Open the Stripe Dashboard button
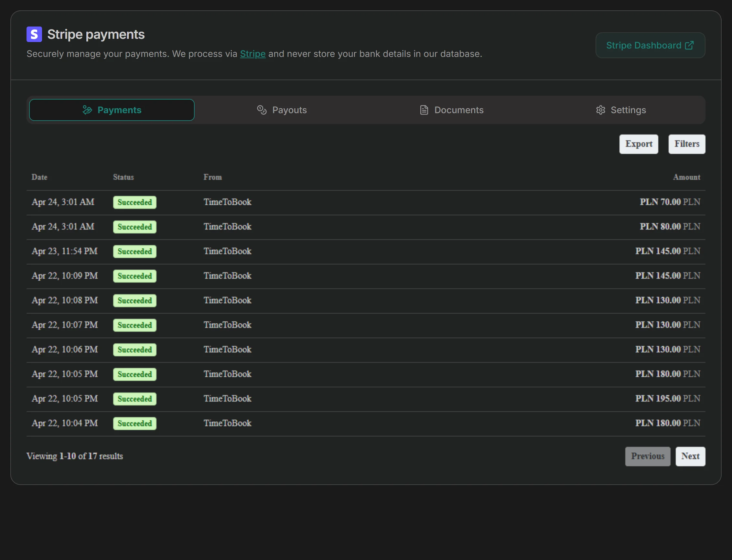732x560 pixels. pyautogui.click(x=650, y=45)
